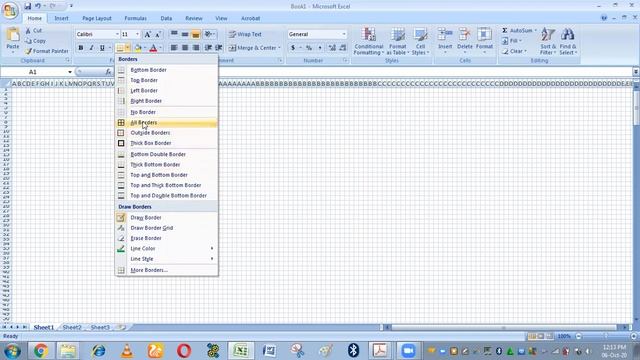Screen dimensions: 640x360
Task: Toggle Top Align
Action: point(174,34)
